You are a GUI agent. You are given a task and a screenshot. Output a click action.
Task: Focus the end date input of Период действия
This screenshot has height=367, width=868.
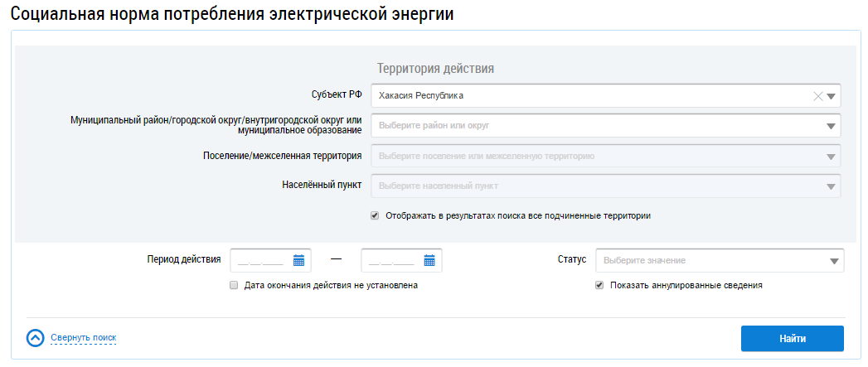tap(391, 260)
